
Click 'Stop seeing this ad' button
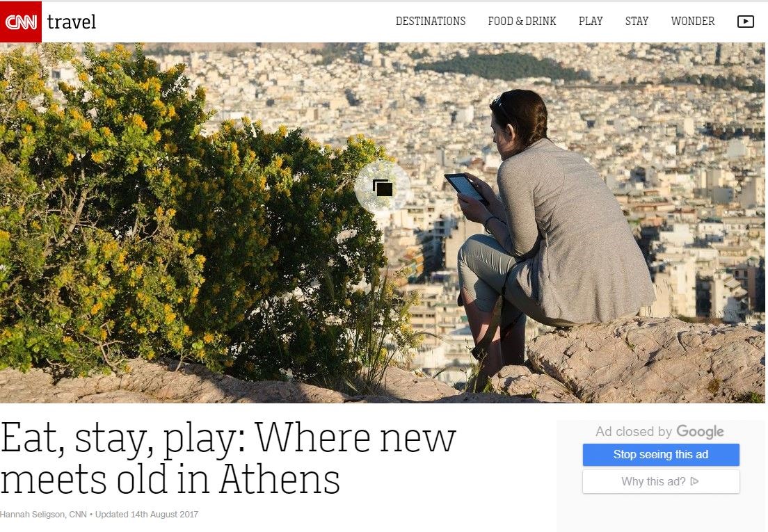pyautogui.click(x=661, y=455)
